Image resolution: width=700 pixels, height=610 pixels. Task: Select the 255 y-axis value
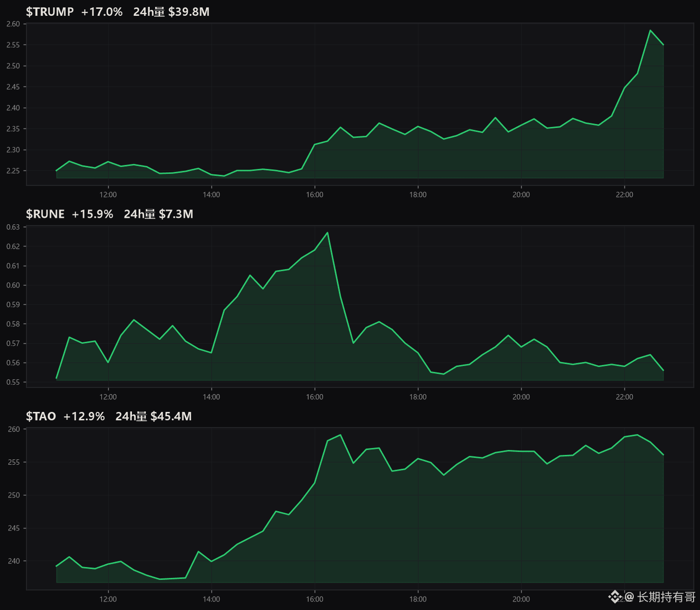(x=14, y=462)
